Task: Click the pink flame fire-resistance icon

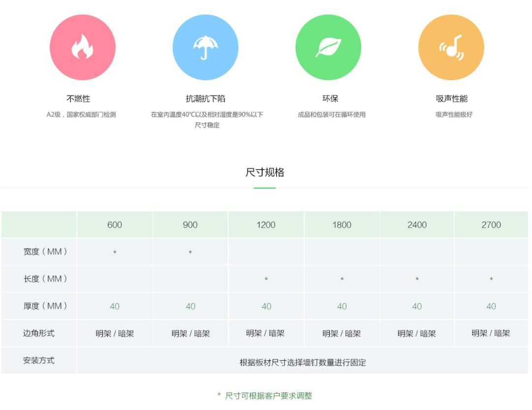Action: [x=83, y=48]
